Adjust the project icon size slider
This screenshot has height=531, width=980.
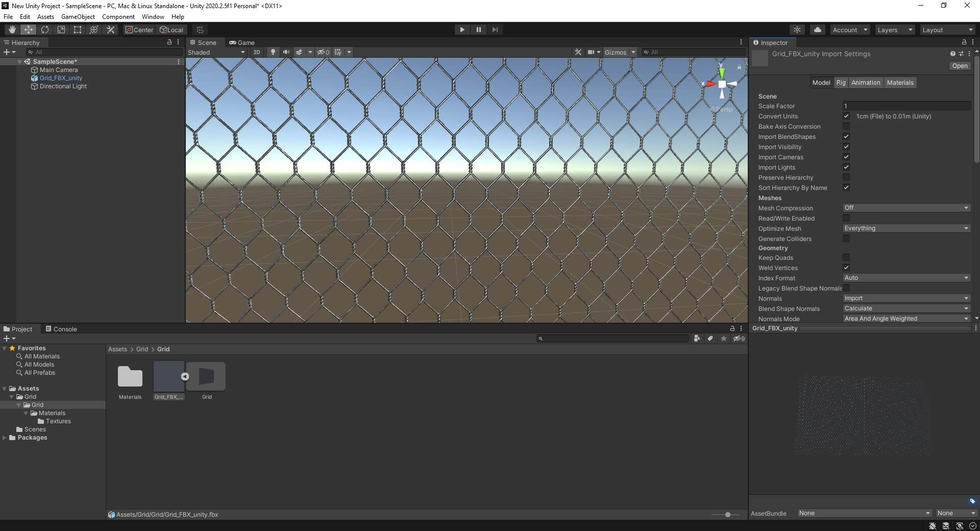pos(727,515)
